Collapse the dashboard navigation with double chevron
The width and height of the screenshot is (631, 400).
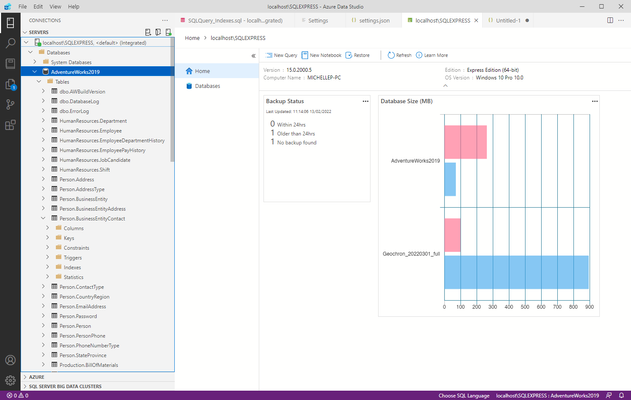254,56
